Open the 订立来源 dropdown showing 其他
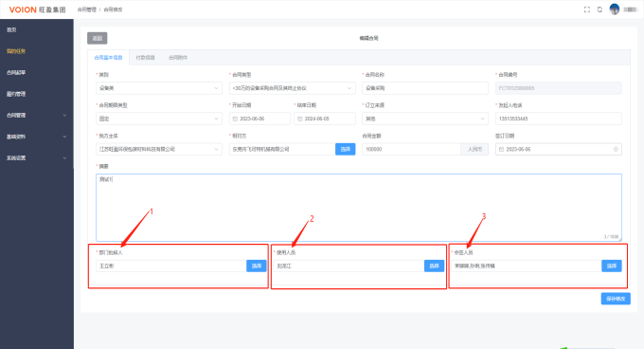 click(425, 119)
